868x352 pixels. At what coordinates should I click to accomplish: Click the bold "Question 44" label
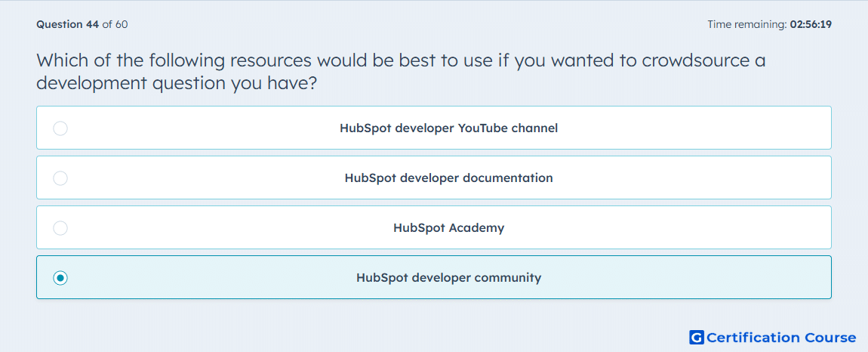click(67, 24)
